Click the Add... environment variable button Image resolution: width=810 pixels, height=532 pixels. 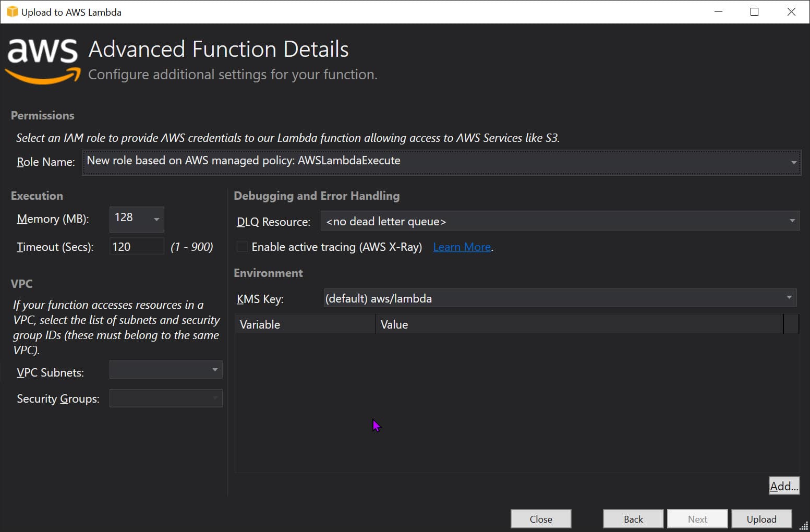point(784,486)
